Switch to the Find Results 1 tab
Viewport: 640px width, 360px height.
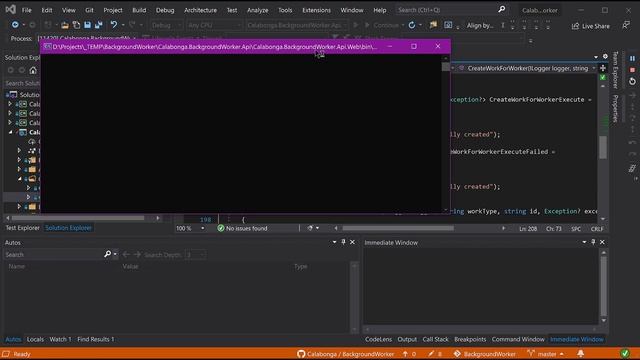pyautogui.click(x=96, y=339)
